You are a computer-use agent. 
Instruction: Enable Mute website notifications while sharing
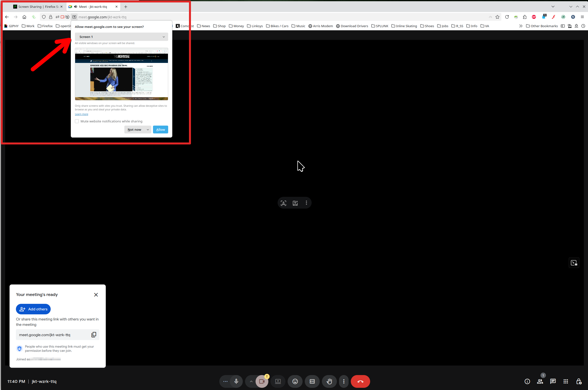pos(77,121)
